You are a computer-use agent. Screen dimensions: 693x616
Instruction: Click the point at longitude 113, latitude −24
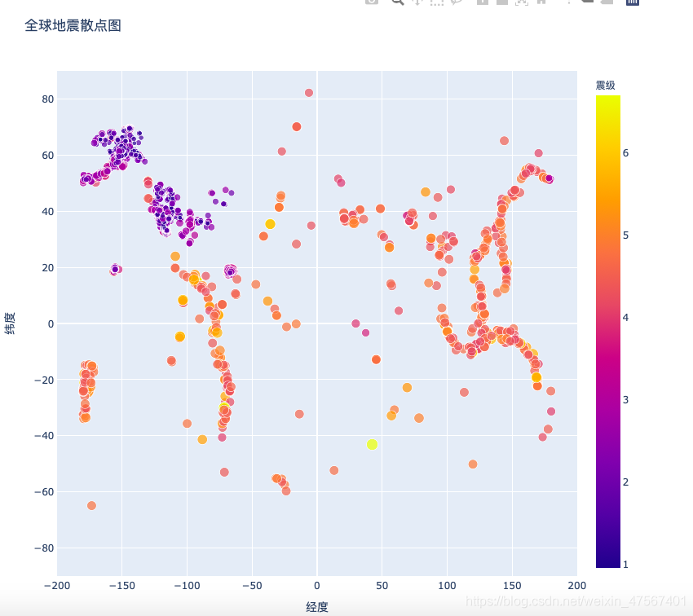pos(464,392)
